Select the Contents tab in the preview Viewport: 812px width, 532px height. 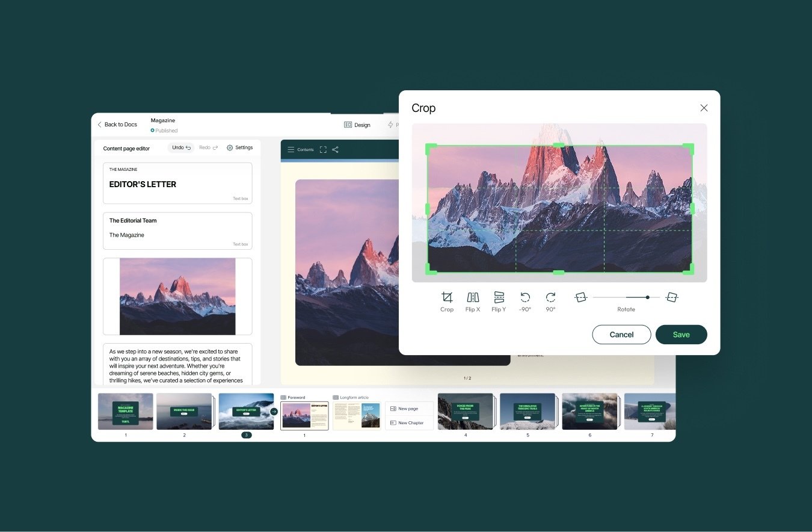coord(305,150)
